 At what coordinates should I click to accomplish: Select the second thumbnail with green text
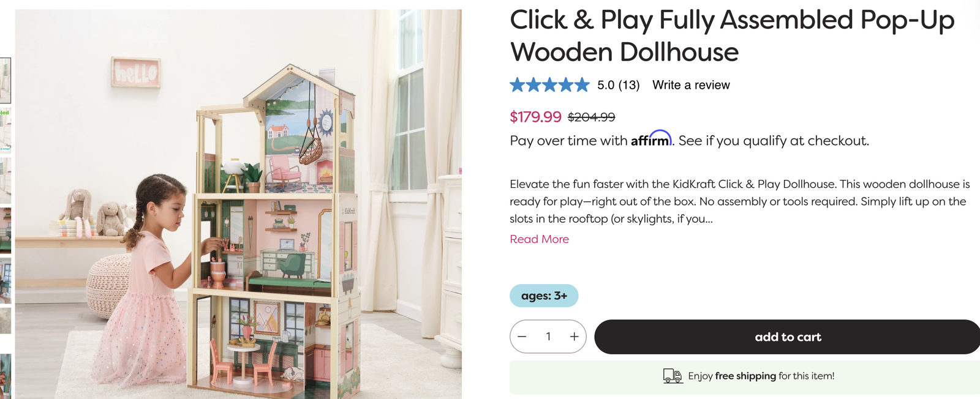click(6, 130)
